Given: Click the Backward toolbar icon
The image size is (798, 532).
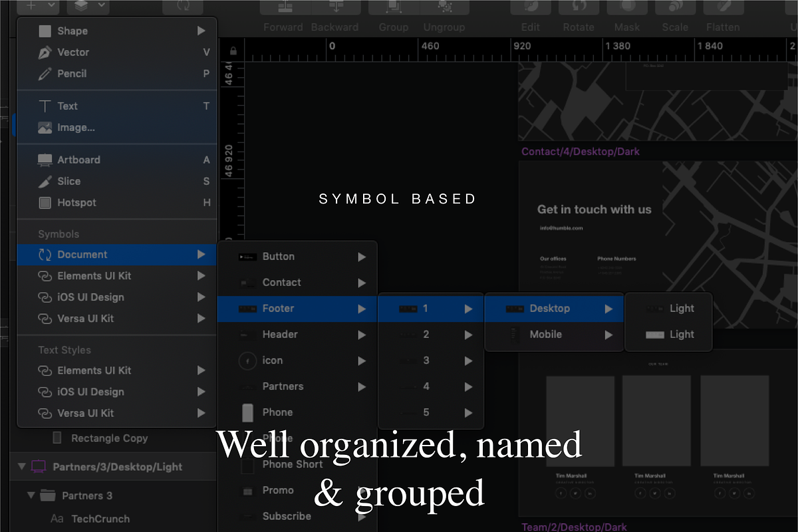Looking at the screenshot, I should [x=335, y=6].
